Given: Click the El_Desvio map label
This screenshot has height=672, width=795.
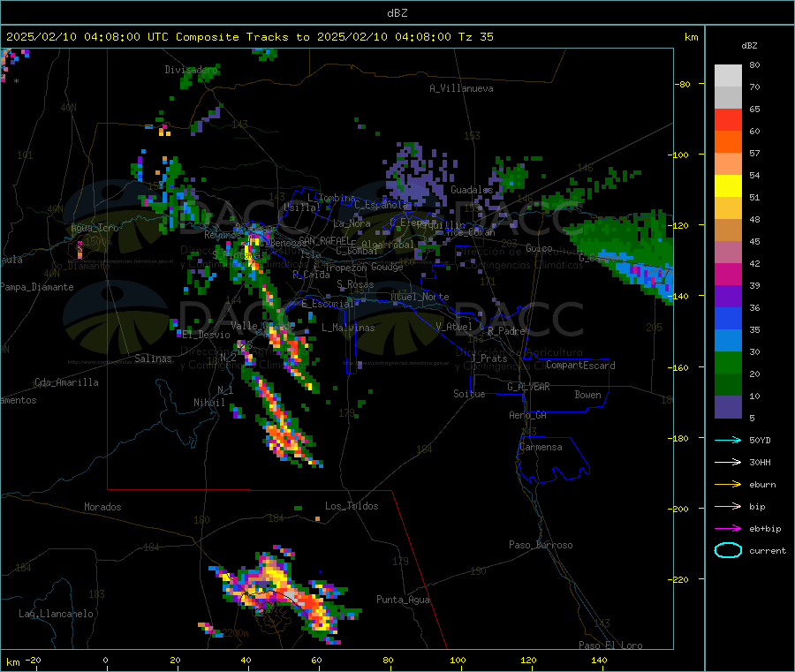Looking at the screenshot, I should (207, 335).
